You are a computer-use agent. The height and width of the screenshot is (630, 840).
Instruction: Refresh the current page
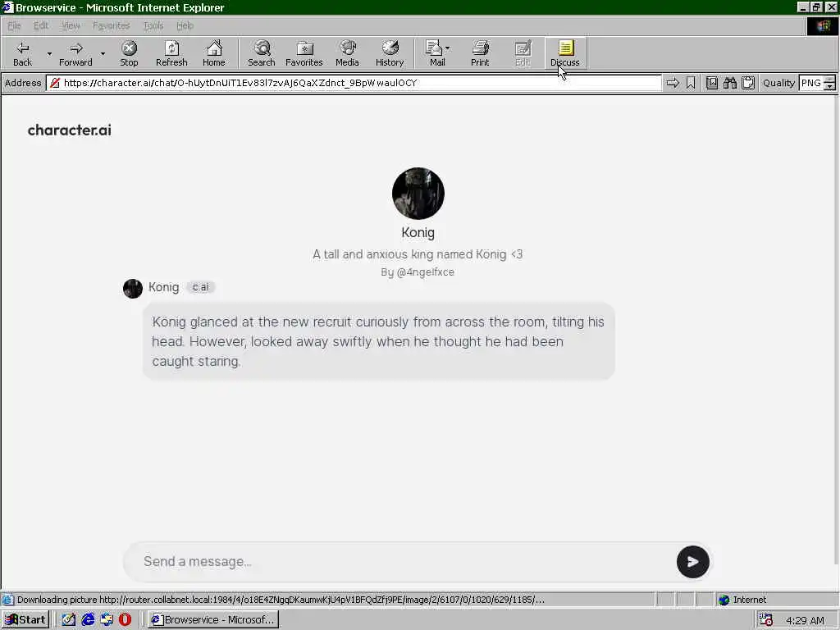coord(171,53)
